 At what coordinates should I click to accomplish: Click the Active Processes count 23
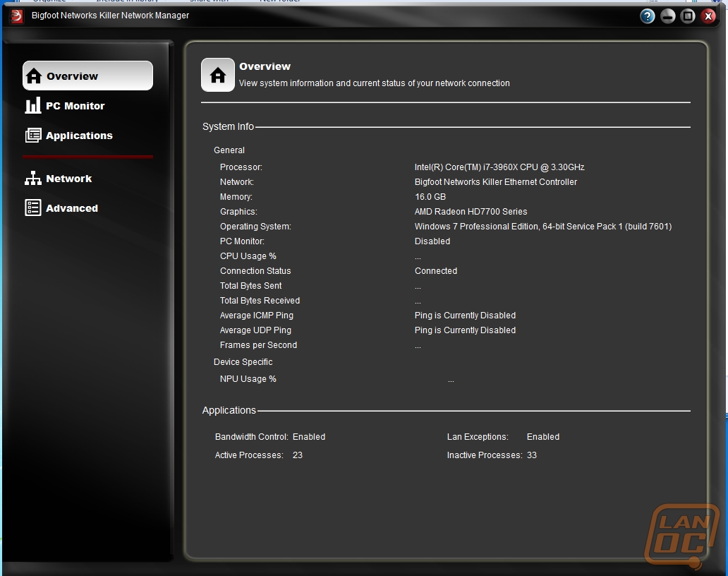coord(298,455)
